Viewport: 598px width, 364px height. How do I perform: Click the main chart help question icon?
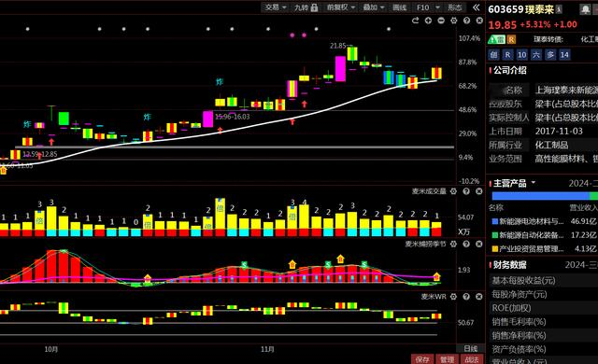[x=466, y=21]
